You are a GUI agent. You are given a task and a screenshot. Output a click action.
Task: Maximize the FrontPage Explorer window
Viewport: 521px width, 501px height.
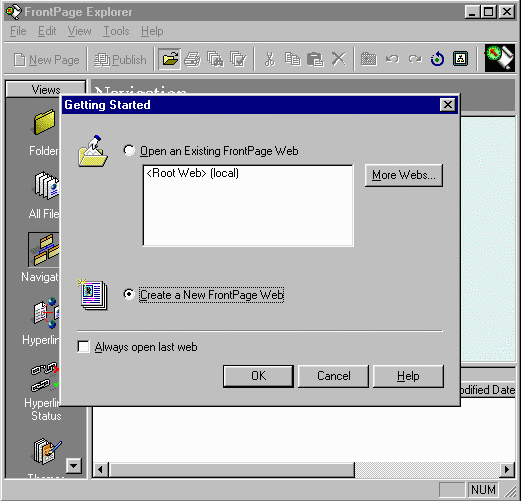tap(489, 12)
